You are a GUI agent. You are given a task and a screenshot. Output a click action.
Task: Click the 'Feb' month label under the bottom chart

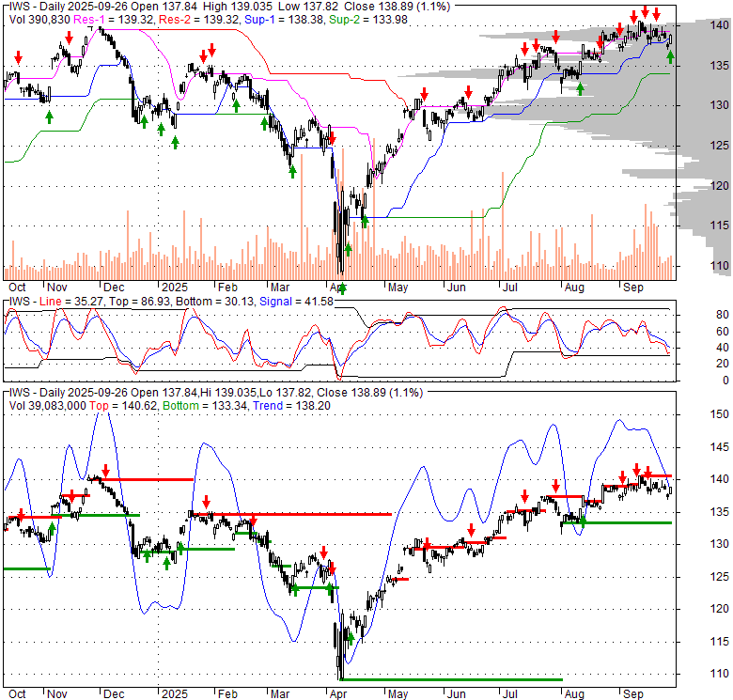click(227, 694)
